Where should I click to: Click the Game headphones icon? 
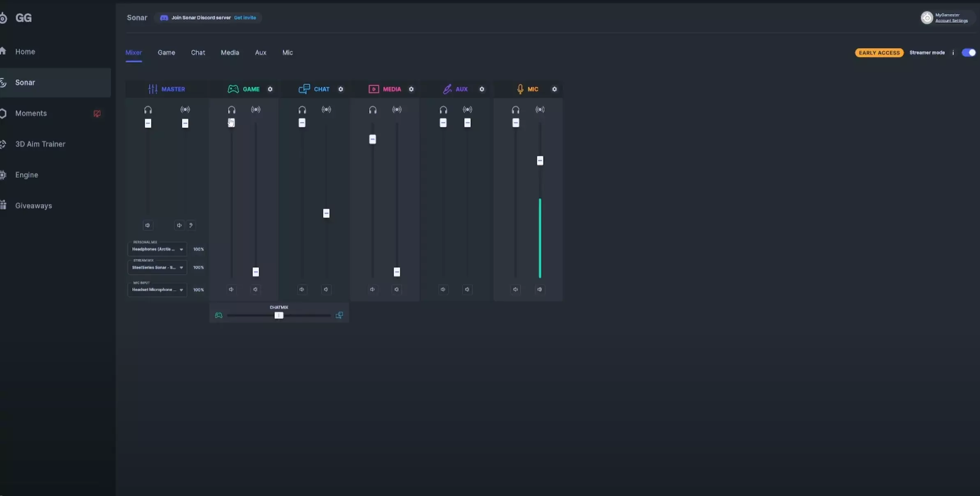tap(232, 110)
